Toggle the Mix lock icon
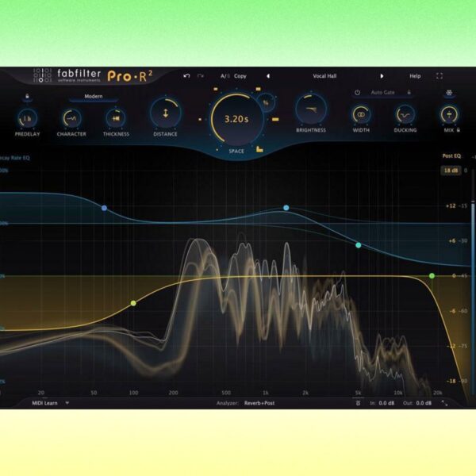476x476 pixels. (x=459, y=130)
